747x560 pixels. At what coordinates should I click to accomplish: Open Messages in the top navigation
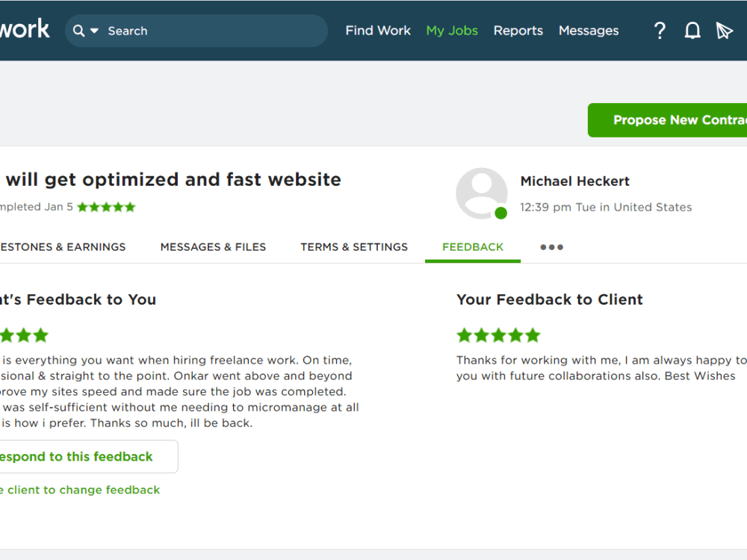589,31
